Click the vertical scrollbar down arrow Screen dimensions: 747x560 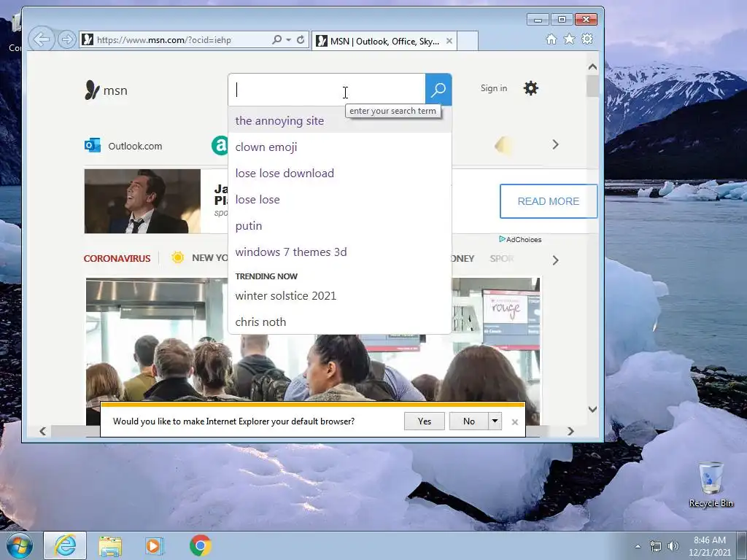click(x=592, y=409)
